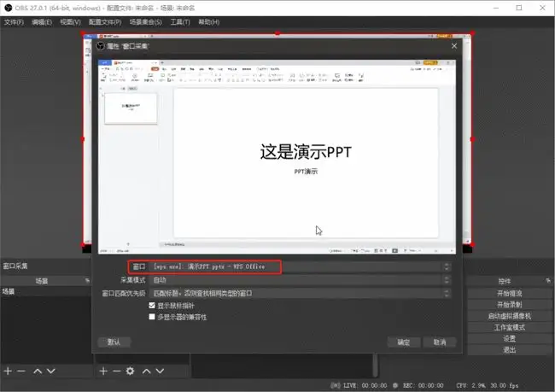Open the 窗口匹配优先级 dropdown
Screen dimensions: 555x392
click(x=301, y=293)
